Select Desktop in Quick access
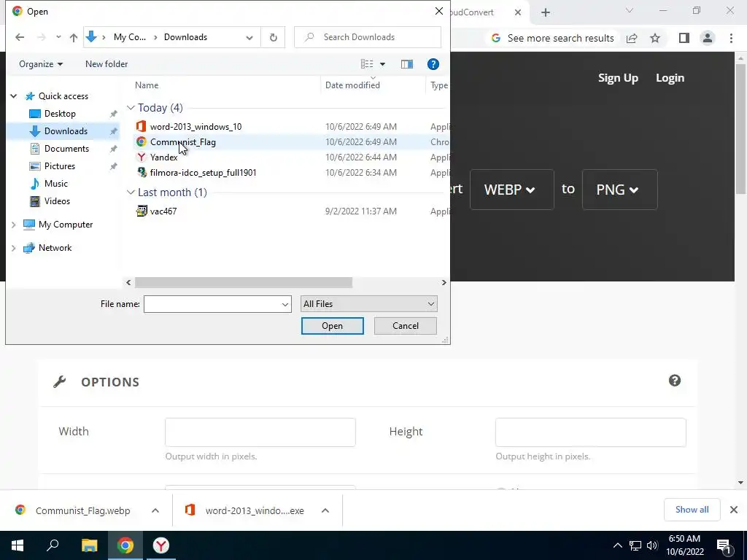 pyautogui.click(x=60, y=113)
